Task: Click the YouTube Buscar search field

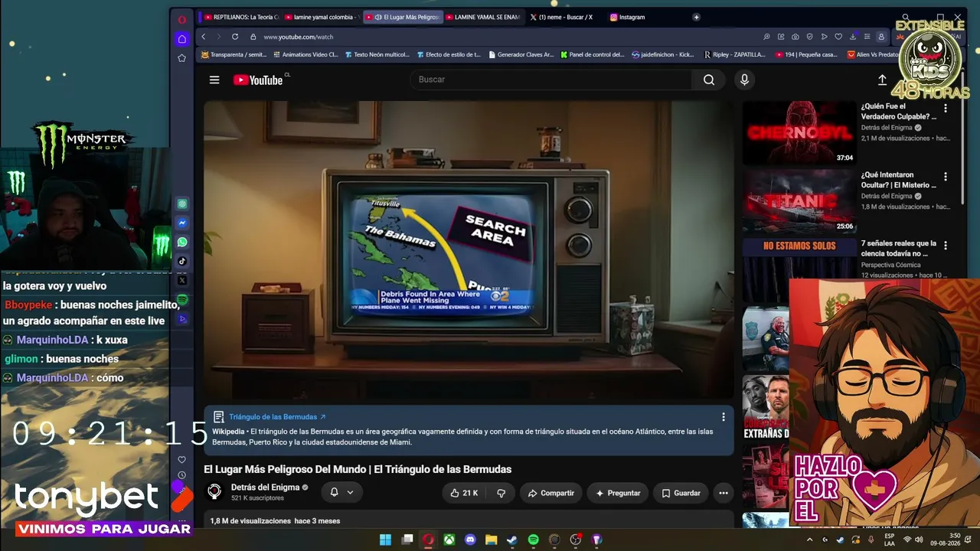Action: [551, 80]
